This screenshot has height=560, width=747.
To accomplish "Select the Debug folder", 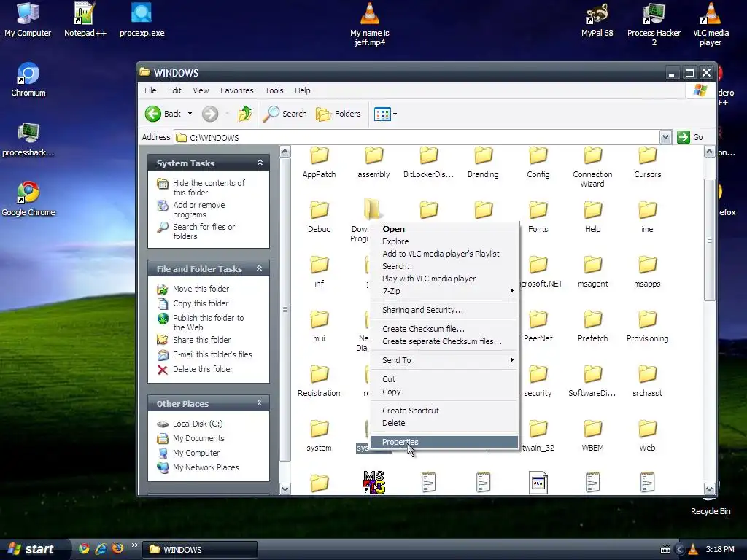I will (319, 217).
